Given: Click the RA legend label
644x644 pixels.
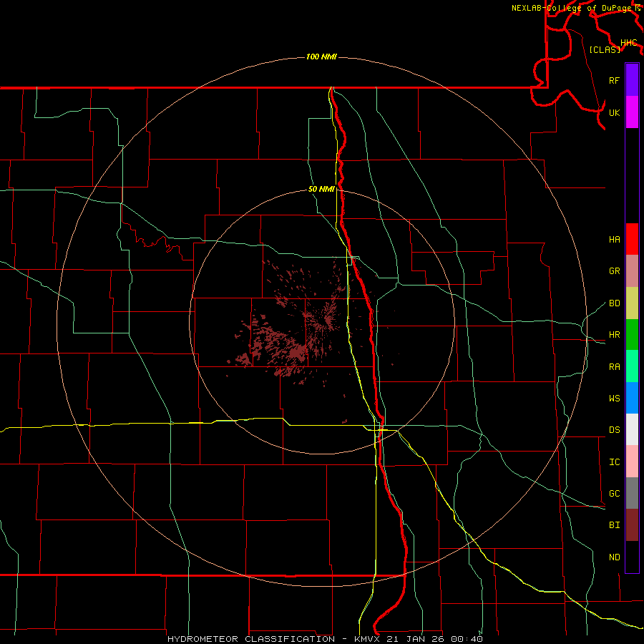Looking at the screenshot, I should (x=614, y=367).
